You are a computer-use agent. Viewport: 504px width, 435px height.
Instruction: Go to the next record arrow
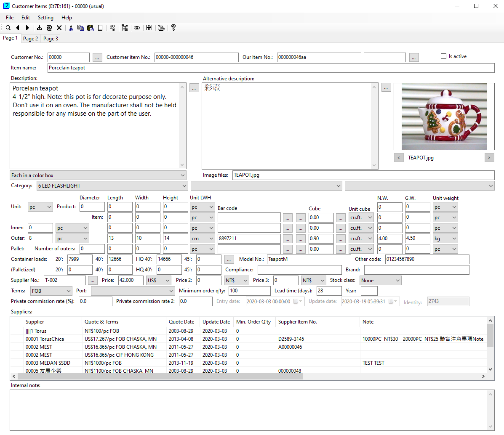click(27, 28)
